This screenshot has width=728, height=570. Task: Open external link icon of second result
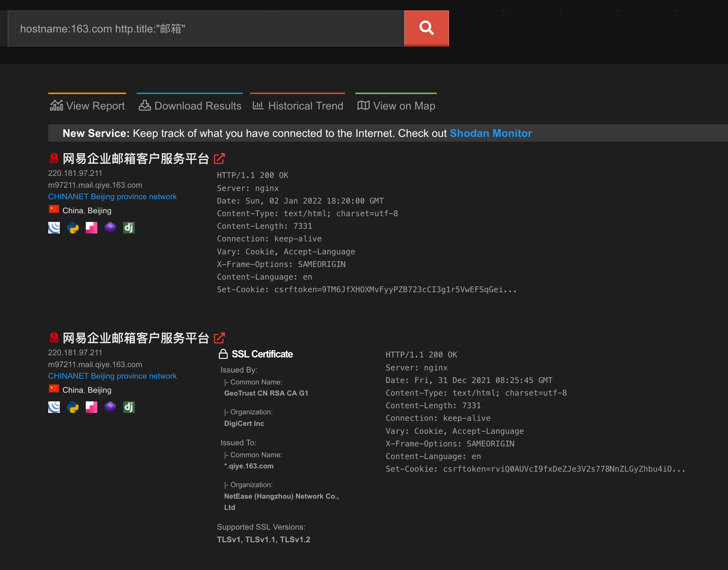(219, 338)
